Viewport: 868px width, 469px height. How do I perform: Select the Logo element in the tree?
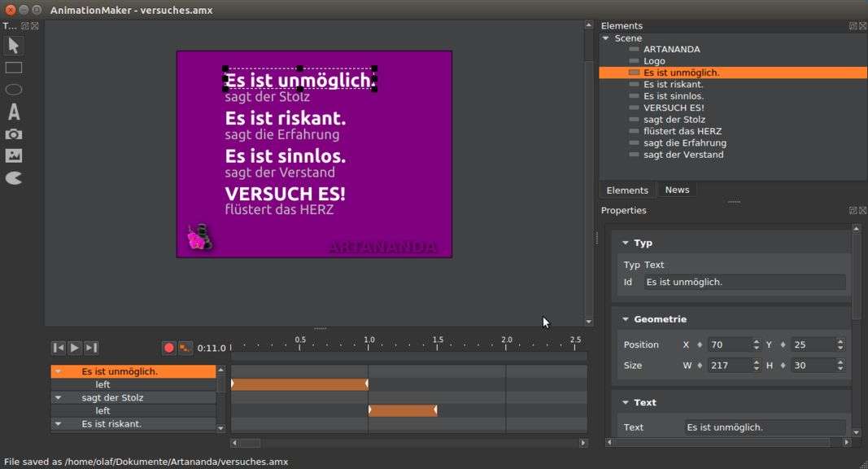click(654, 61)
